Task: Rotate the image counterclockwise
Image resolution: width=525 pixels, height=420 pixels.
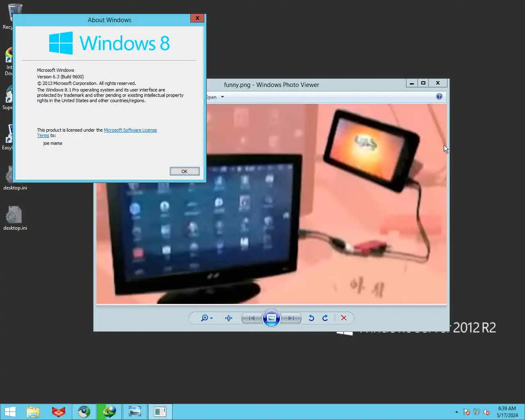Action: click(311, 318)
